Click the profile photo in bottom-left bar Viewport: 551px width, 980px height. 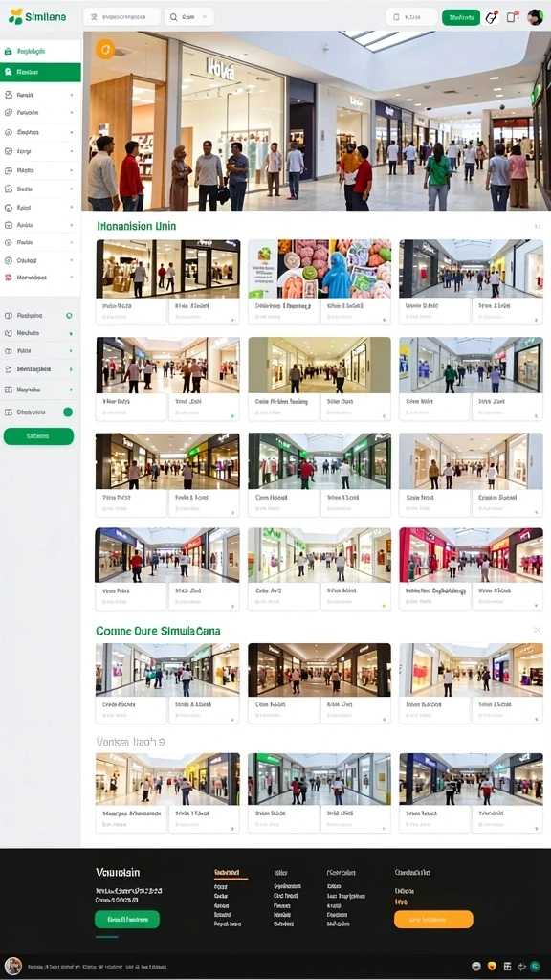point(13,966)
